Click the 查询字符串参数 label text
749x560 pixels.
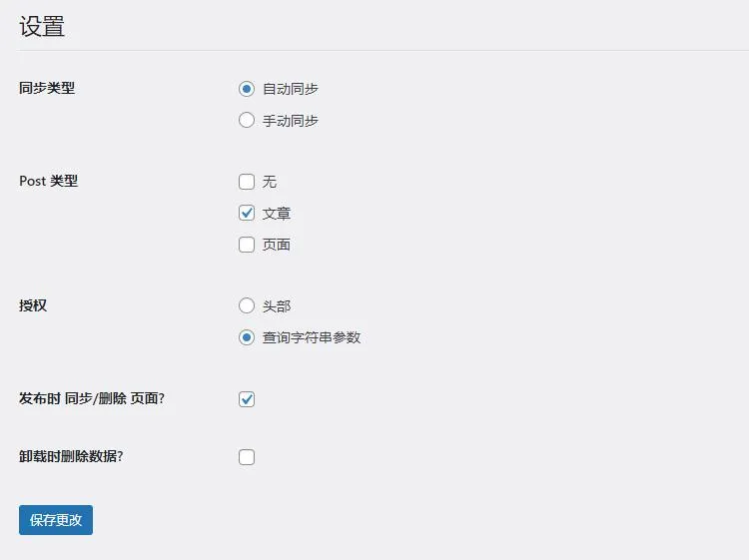[x=312, y=337]
